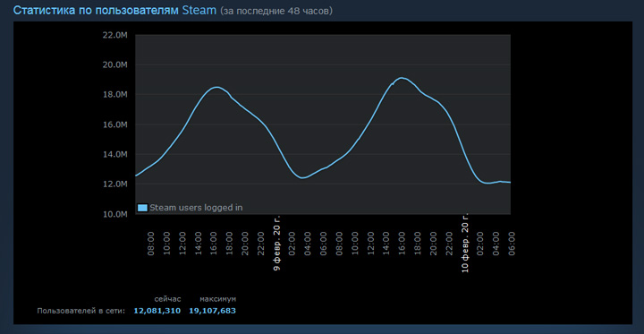
Task: Click the first 08:00 label on the time axis
Action: 151,244
